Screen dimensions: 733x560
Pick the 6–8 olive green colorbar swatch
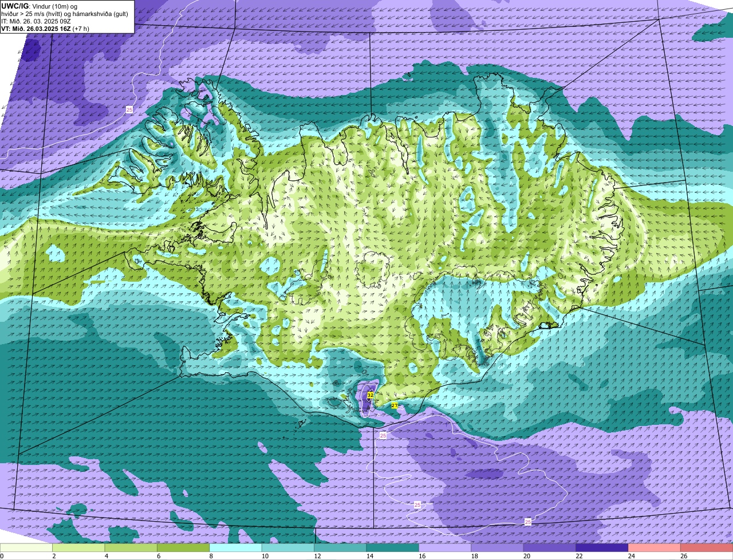(x=183, y=548)
